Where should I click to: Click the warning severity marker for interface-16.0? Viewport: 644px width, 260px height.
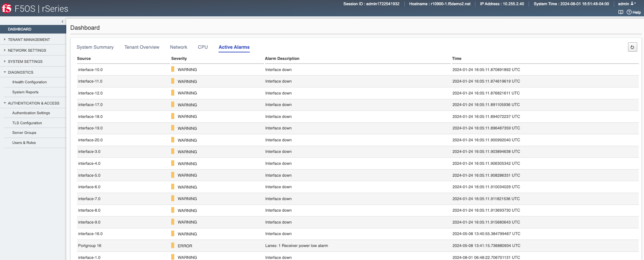tap(173, 234)
